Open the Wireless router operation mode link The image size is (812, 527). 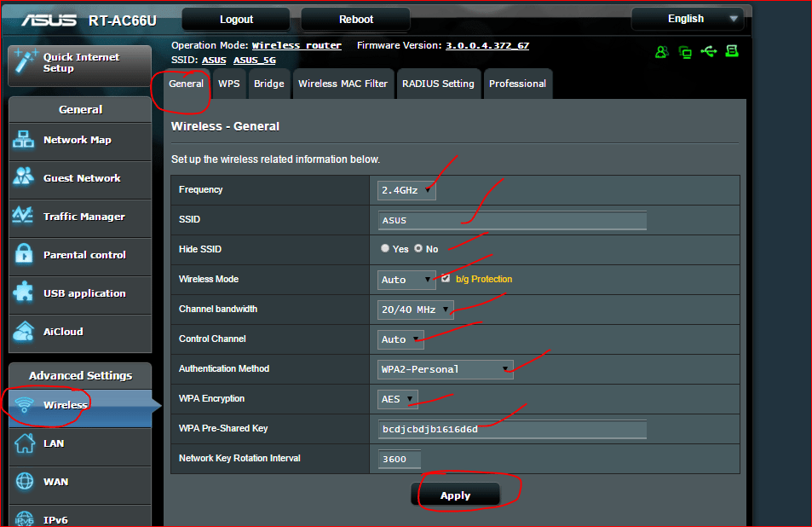pyautogui.click(x=297, y=45)
